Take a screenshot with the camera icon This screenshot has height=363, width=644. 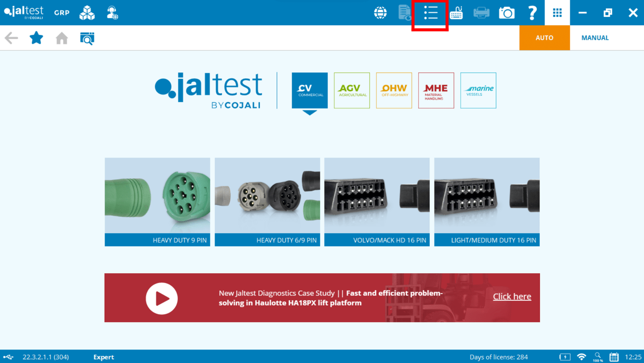pyautogui.click(x=507, y=13)
